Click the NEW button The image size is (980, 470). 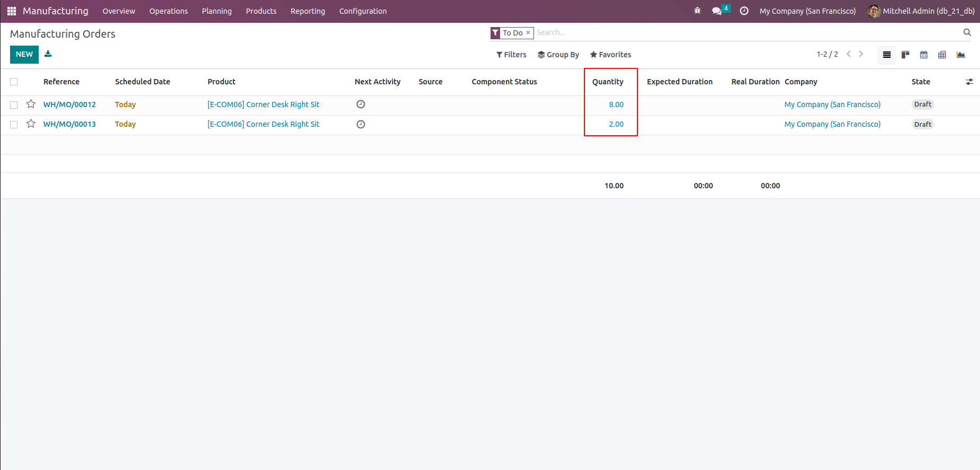[24, 54]
